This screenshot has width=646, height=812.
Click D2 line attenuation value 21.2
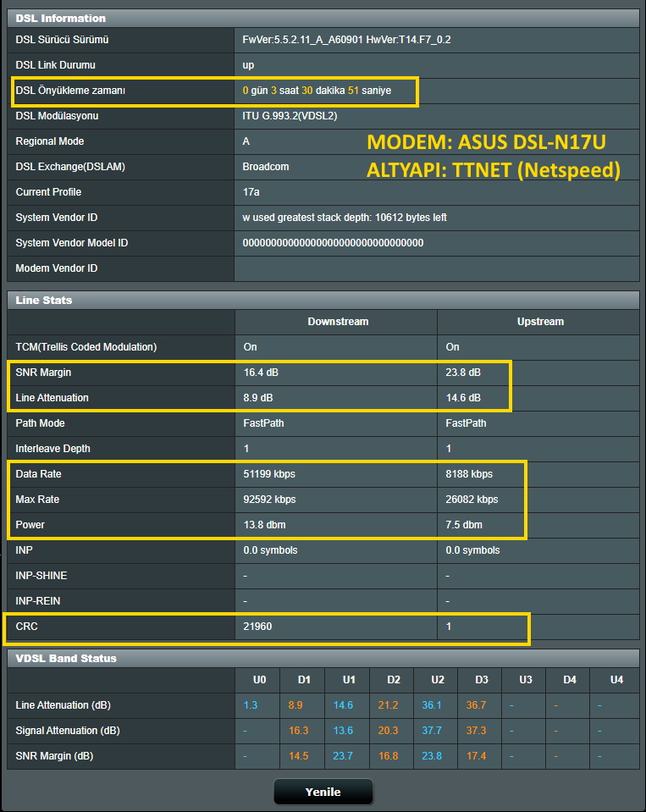(x=389, y=704)
